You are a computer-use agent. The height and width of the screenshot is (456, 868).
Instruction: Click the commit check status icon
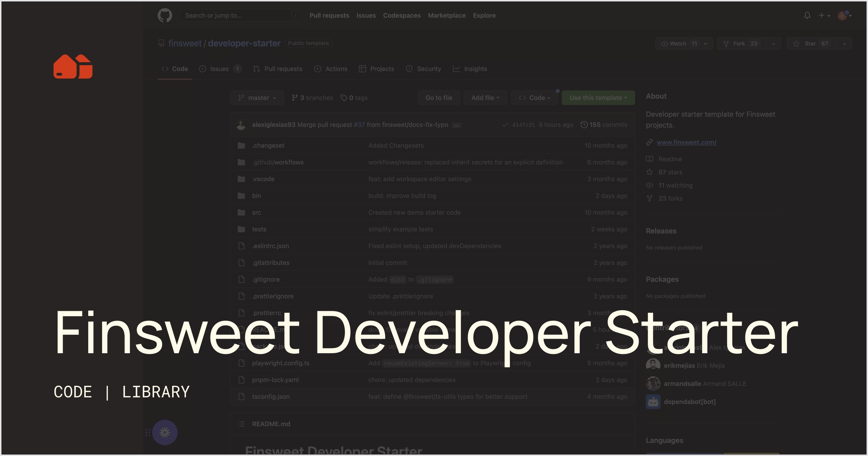505,125
